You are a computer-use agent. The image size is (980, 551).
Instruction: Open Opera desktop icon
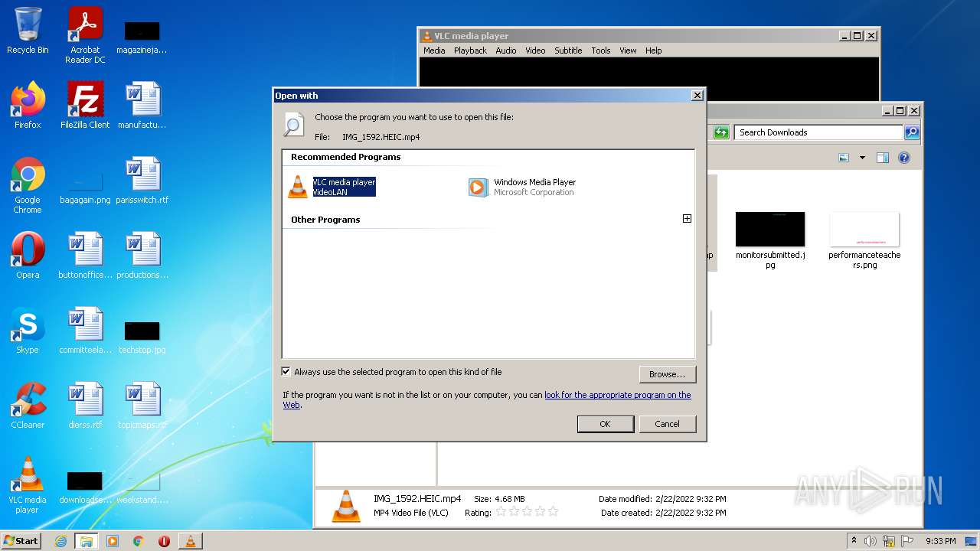(x=28, y=256)
